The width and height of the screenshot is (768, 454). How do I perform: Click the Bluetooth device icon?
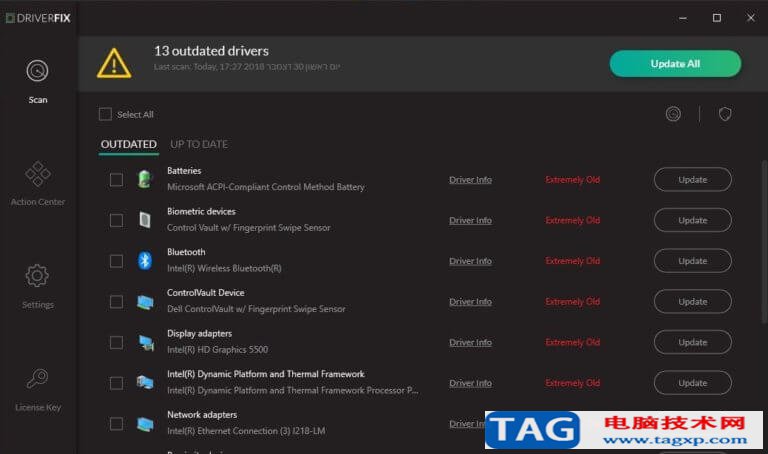click(144, 261)
